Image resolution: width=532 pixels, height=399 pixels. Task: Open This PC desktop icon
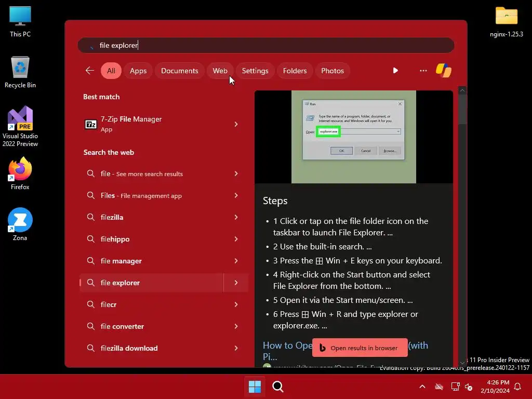tap(20, 22)
